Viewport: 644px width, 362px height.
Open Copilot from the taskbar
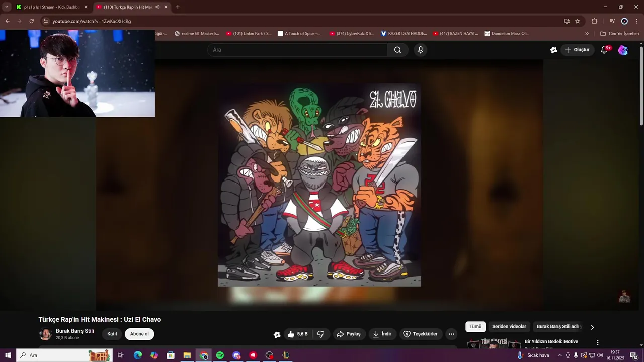pyautogui.click(x=154, y=355)
